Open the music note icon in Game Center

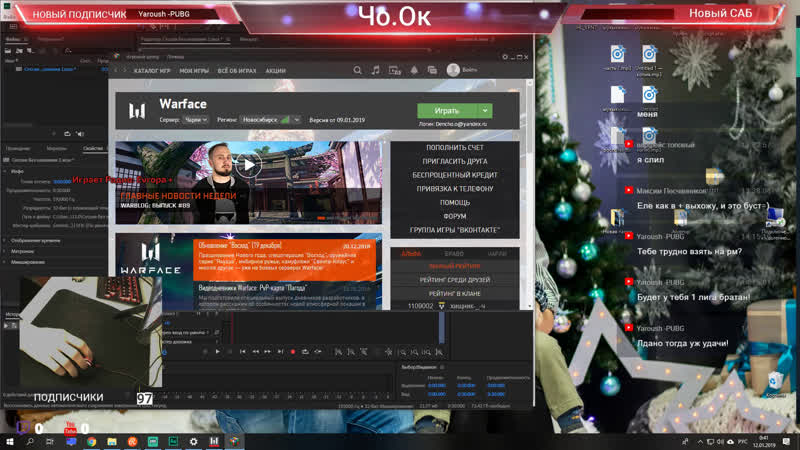376,70
